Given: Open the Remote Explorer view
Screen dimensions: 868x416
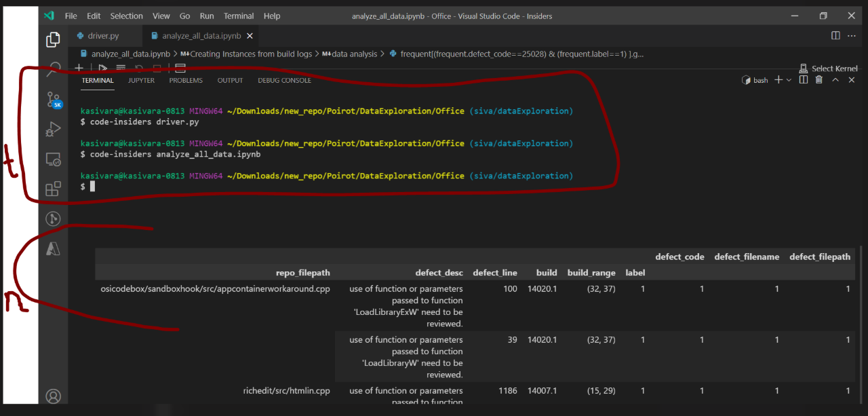Looking at the screenshot, I should 53,159.
